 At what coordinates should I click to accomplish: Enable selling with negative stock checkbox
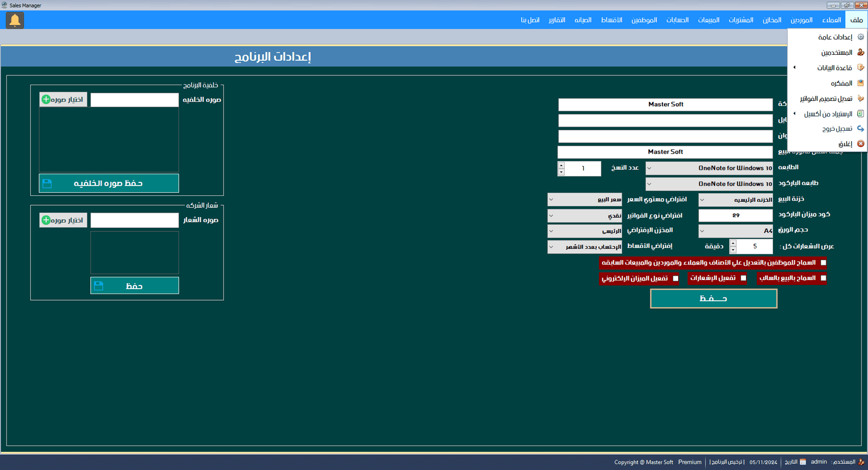(823, 278)
